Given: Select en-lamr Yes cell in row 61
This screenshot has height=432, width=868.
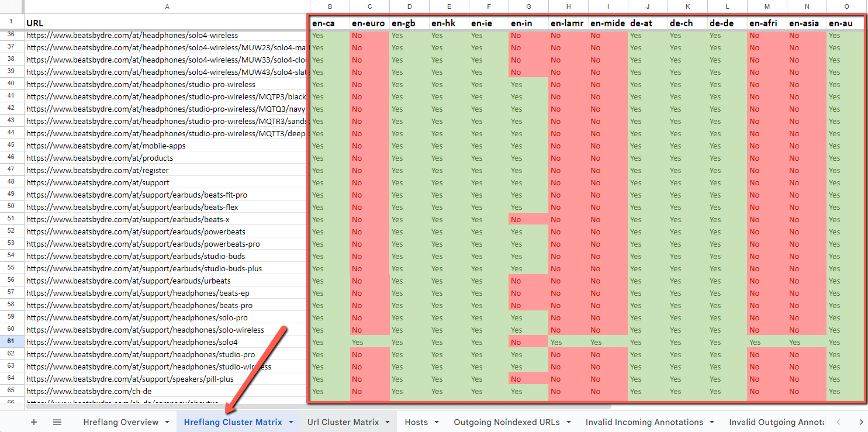Looking at the screenshot, I should pyautogui.click(x=569, y=342).
